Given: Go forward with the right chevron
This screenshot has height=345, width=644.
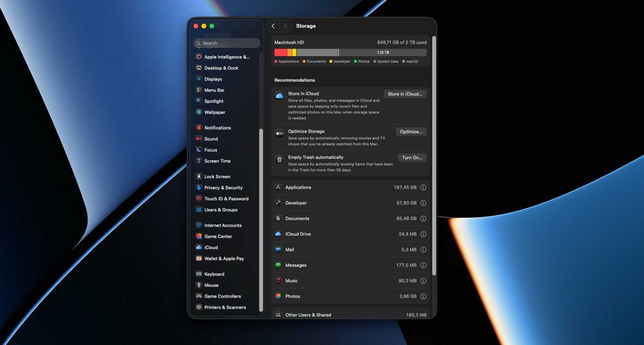Looking at the screenshot, I should 285,26.
